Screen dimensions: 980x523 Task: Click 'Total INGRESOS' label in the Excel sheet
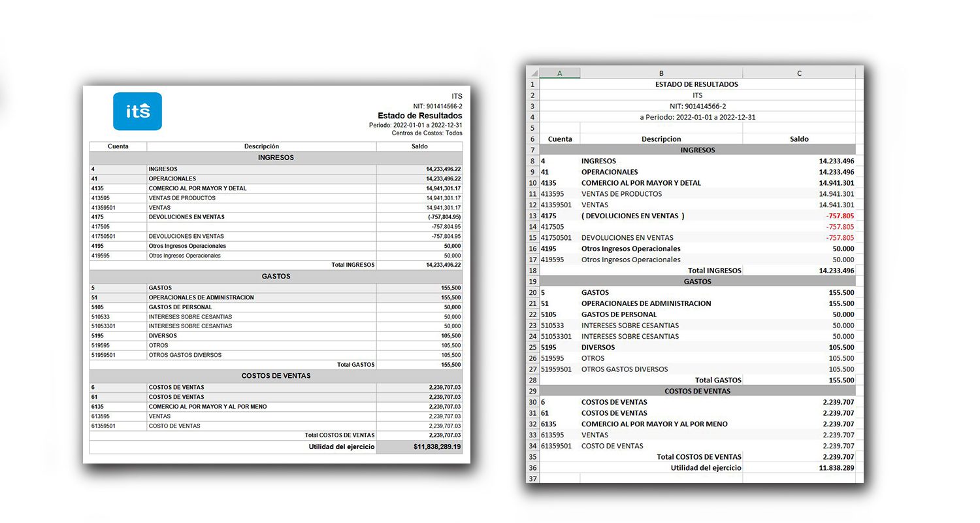(x=714, y=270)
